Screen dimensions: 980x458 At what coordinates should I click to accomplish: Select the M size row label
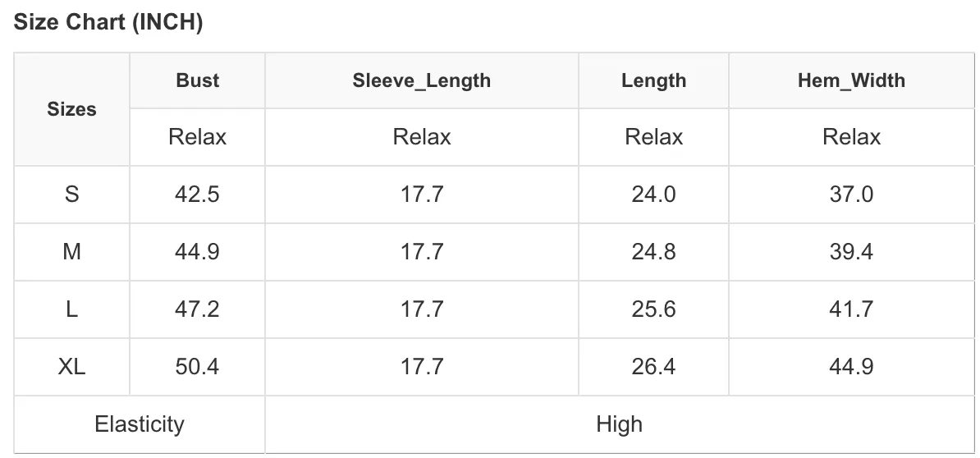coord(72,252)
